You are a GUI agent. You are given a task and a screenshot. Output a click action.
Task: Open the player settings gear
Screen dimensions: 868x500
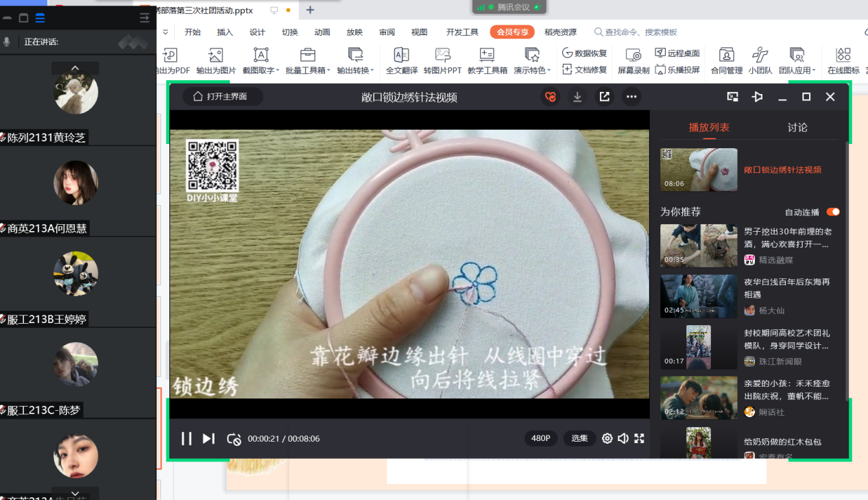[607, 439]
